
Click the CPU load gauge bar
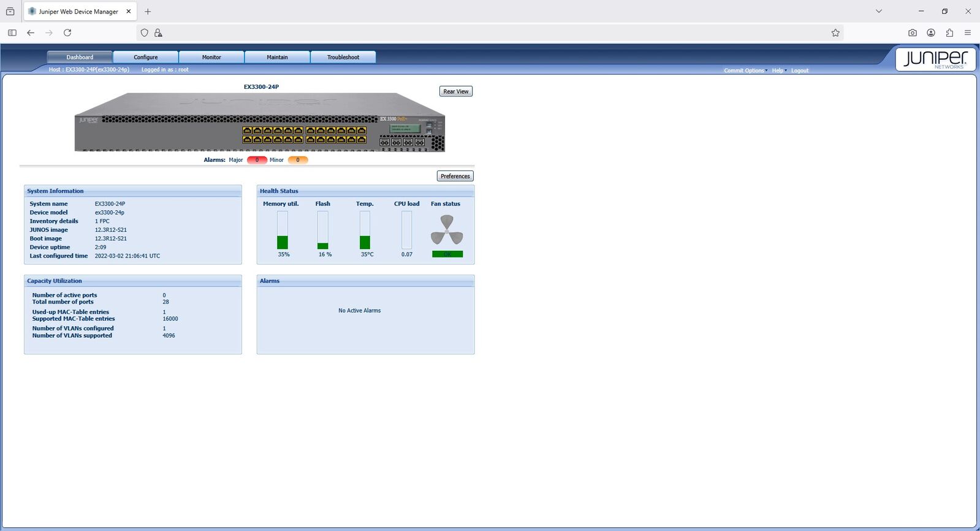pyautogui.click(x=407, y=230)
